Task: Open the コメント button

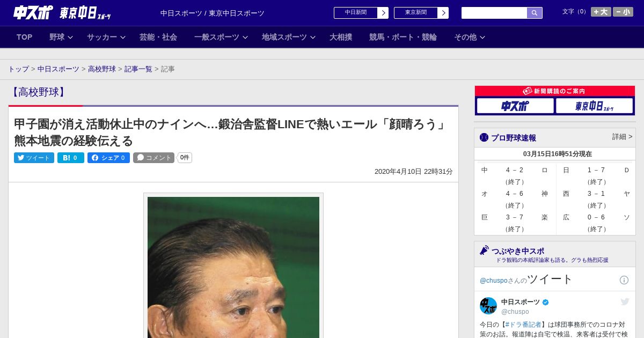Action: tap(153, 158)
